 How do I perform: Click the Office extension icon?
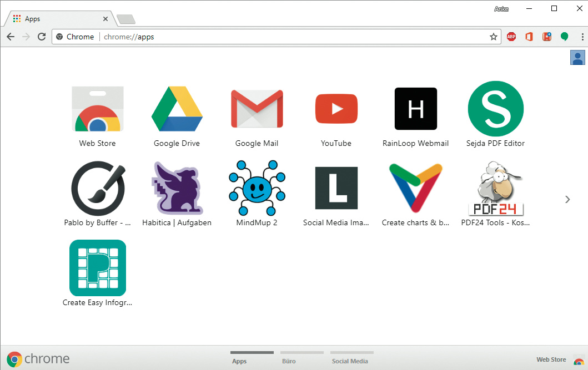pos(529,37)
